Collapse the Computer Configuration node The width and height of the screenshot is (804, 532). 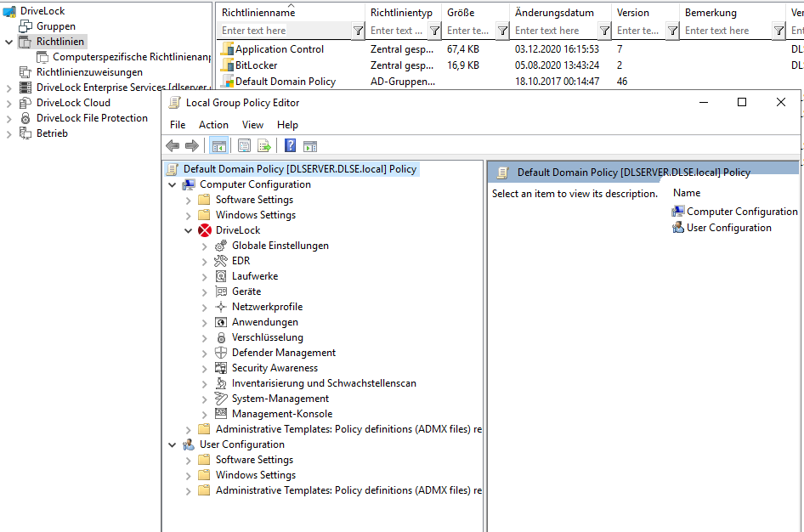click(173, 185)
